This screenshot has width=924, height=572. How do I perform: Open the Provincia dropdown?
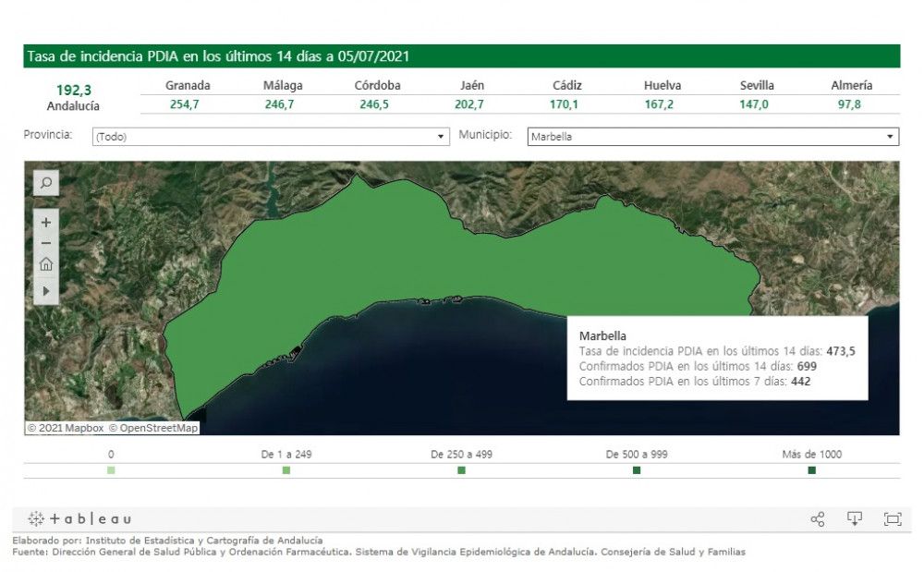[x=271, y=137]
